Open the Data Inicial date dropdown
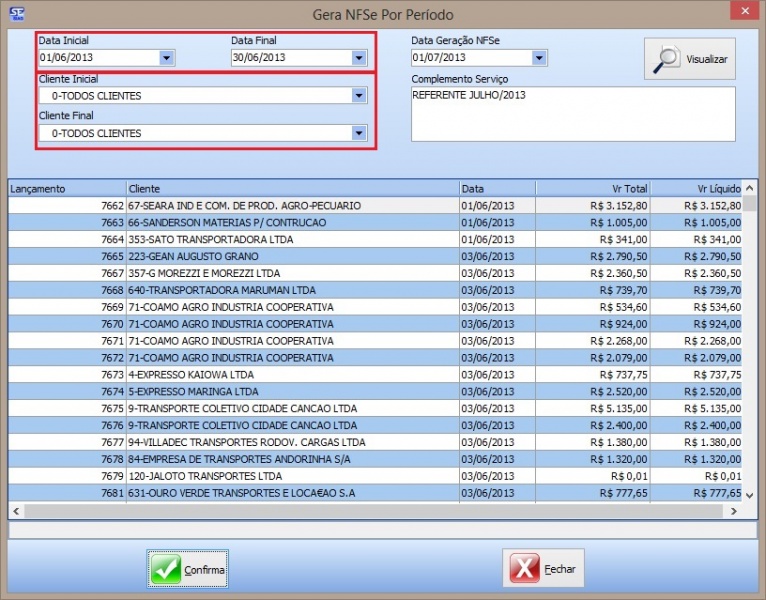 click(x=167, y=58)
